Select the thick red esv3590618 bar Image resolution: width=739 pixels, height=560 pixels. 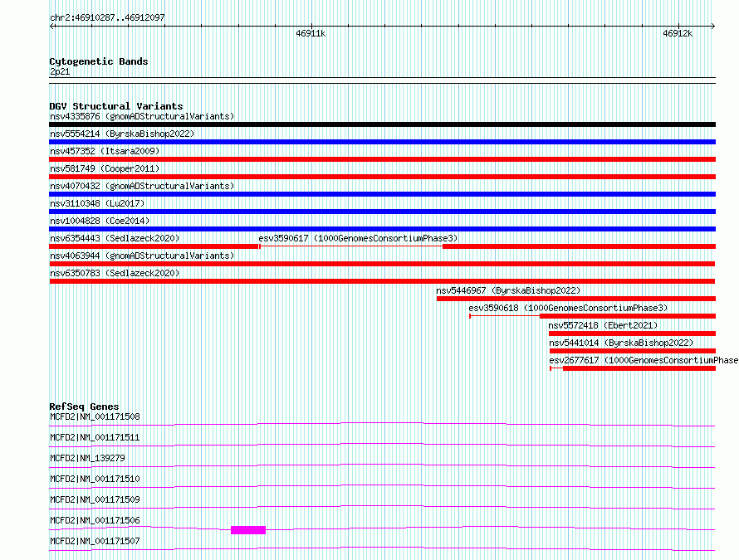click(x=628, y=316)
